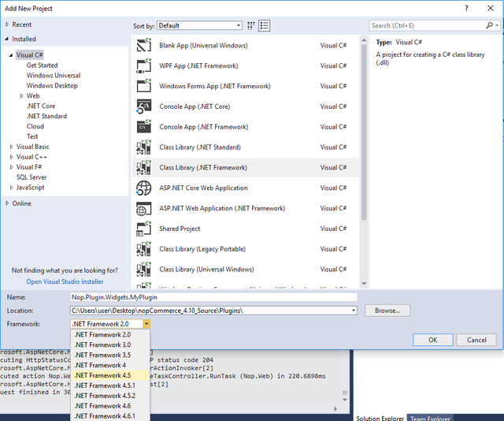Open the dialog help question mark
Viewport: 504px width, 421px height.
point(466,9)
